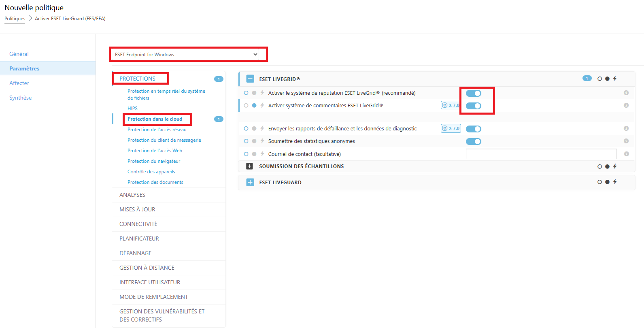The width and height of the screenshot is (644, 328).
Task: Click Force lightning icon on Courriel de contact row
Action: click(x=262, y=154)
